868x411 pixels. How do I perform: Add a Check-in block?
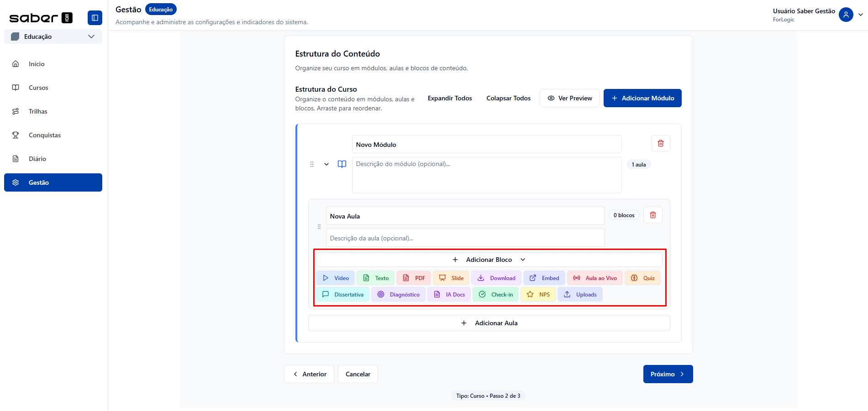[x=495, y=295]
